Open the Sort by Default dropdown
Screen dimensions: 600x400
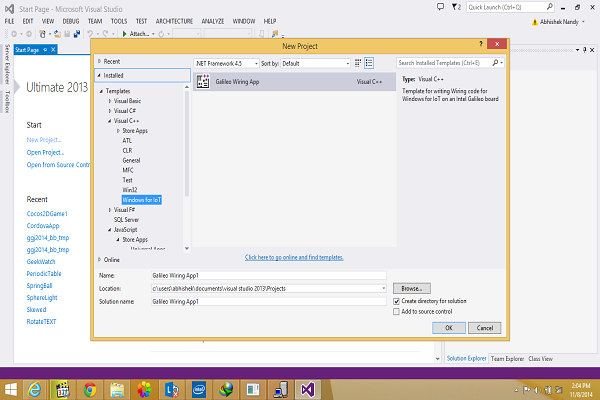(x=347, y=64)
